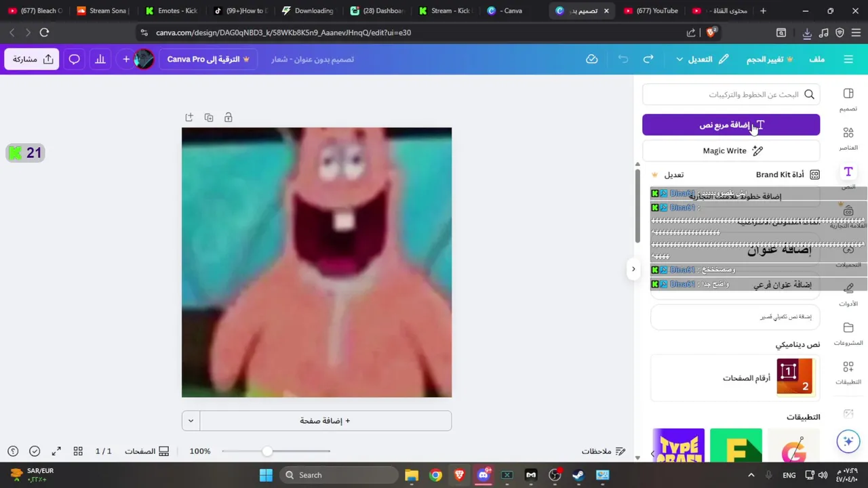Click the إضافة صفحة (Add page) button
The image size is (868, 488).
click(x=325, y=421)
